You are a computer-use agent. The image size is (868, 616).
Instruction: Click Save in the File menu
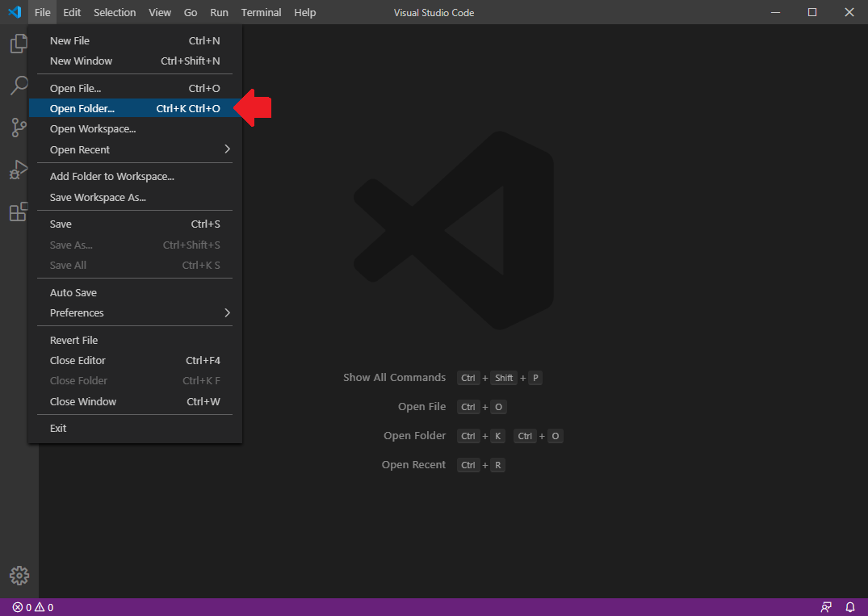click(x=135, y=224)
